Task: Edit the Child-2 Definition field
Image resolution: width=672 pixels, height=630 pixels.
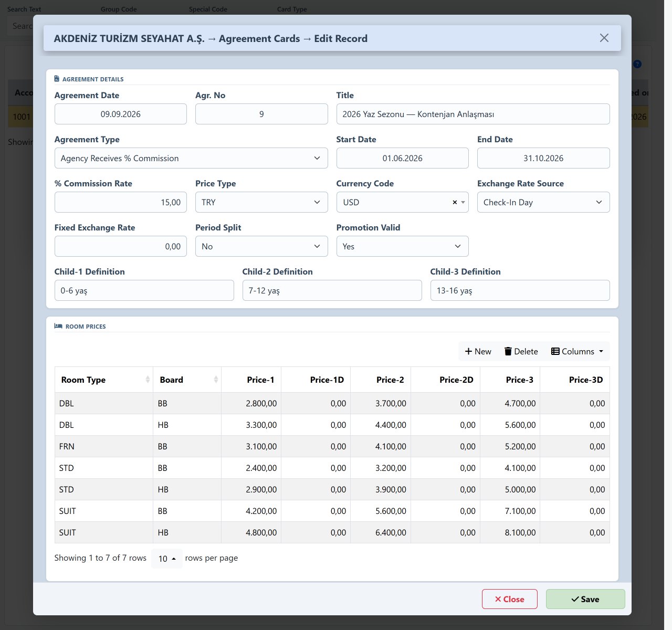Action: pyautogui.click(x=332, y=290)
